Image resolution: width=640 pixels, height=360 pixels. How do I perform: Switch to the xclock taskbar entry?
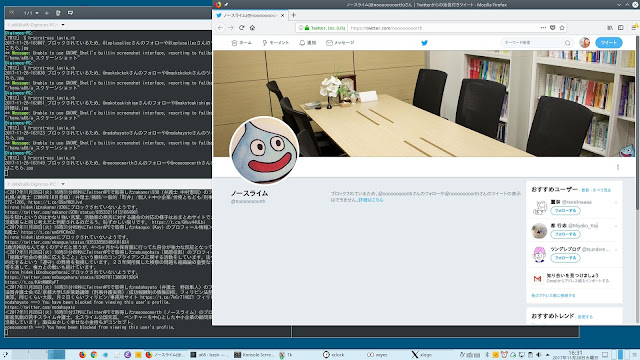click(x=333, y=354)
